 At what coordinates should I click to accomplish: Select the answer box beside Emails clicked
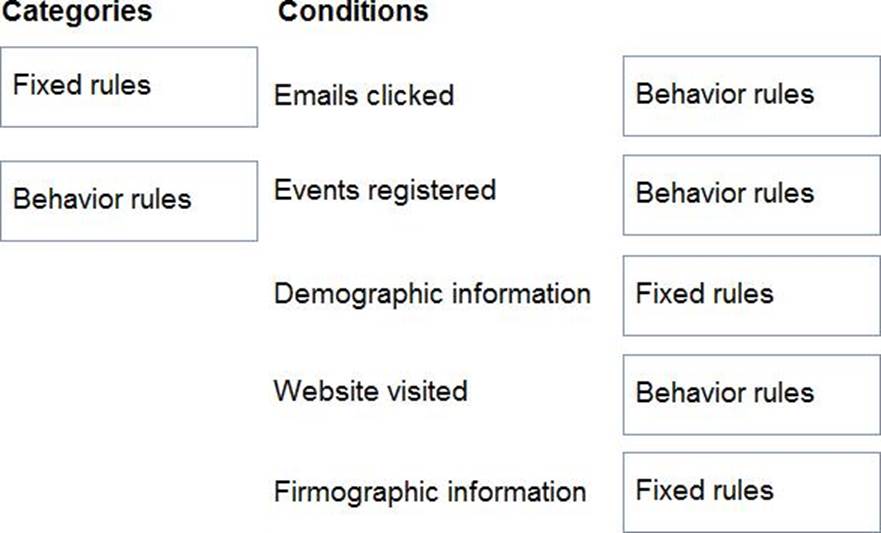coord(751,95)
